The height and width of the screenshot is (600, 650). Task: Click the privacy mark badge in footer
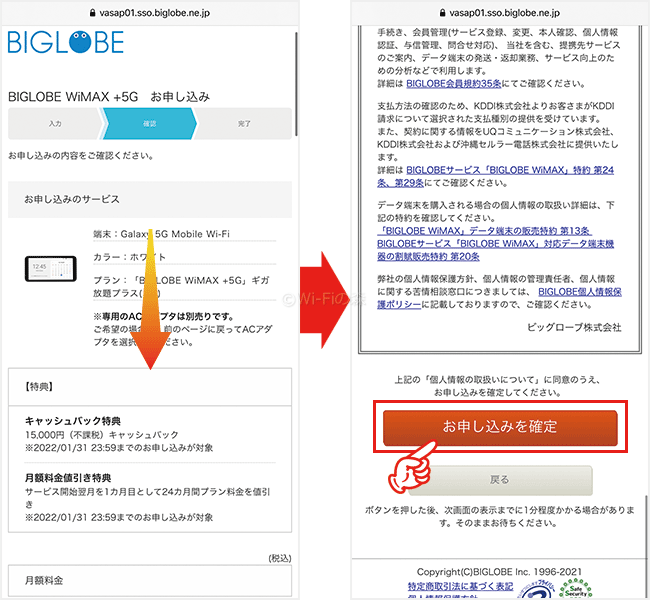tap(537, 590)
